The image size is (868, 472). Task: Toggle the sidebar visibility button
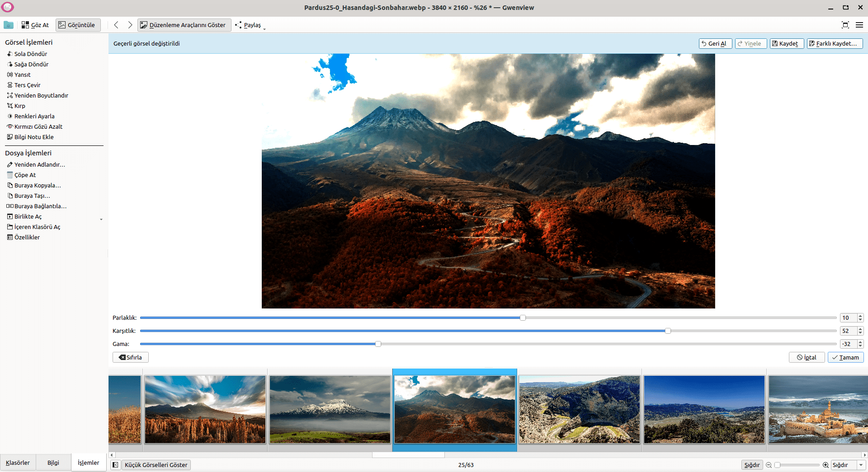tap(116, 465)
